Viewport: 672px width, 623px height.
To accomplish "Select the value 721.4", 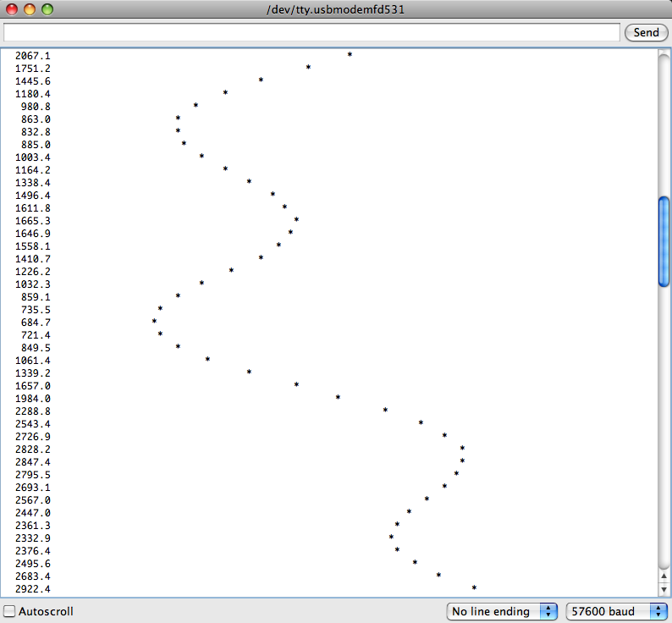I will (36, 335).
